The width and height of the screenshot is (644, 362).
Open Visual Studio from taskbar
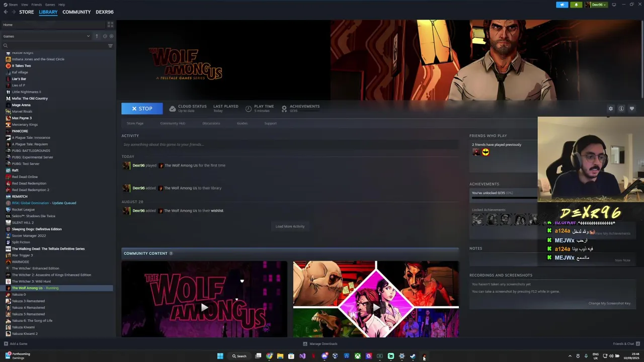point(302,356)
